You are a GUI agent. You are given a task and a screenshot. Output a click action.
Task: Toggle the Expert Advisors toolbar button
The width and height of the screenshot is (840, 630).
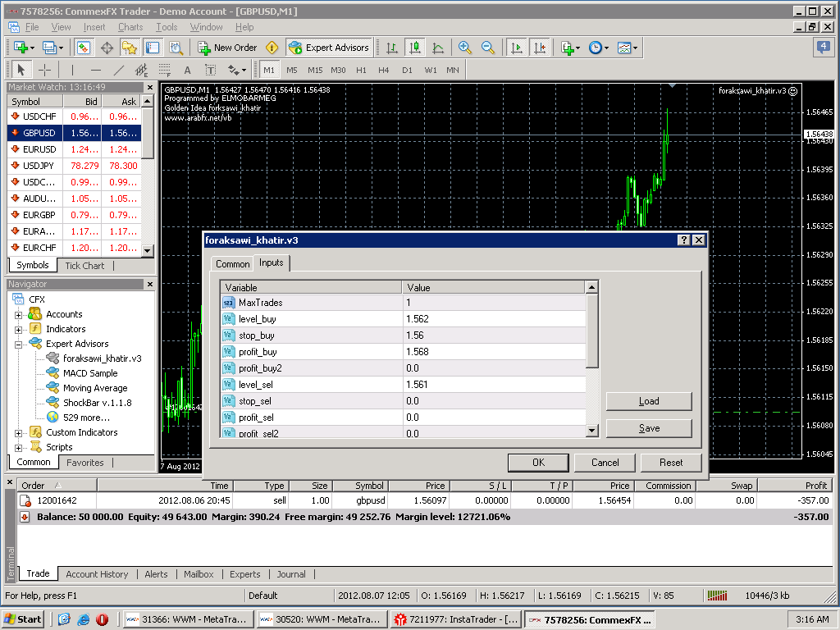click(x=329, y=48)
